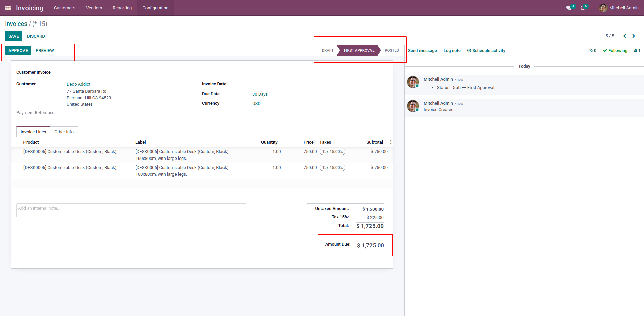This screenshot has height=316, width=644.
Task: Open the Vendors menu
Action: click(x=94, y=8)
